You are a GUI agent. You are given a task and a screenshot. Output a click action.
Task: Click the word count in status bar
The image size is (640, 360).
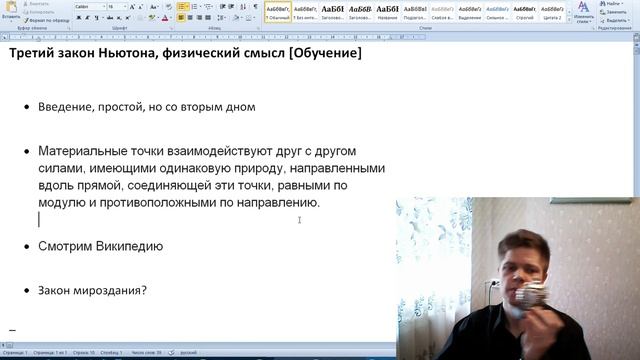tap(147, 353)
